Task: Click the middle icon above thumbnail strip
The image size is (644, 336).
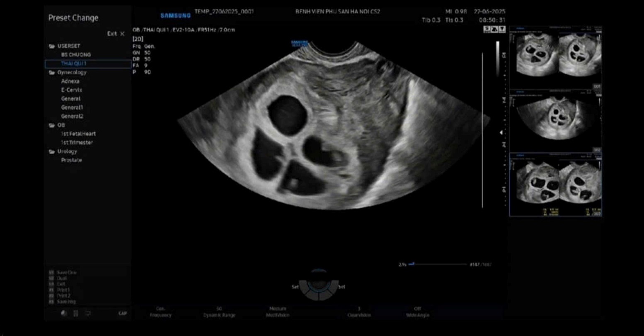Action: pos(494,29)
